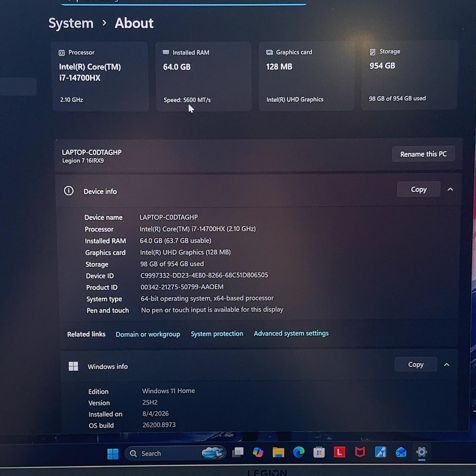Launch Microsoft Edge from the taskbar

[299, 452]
